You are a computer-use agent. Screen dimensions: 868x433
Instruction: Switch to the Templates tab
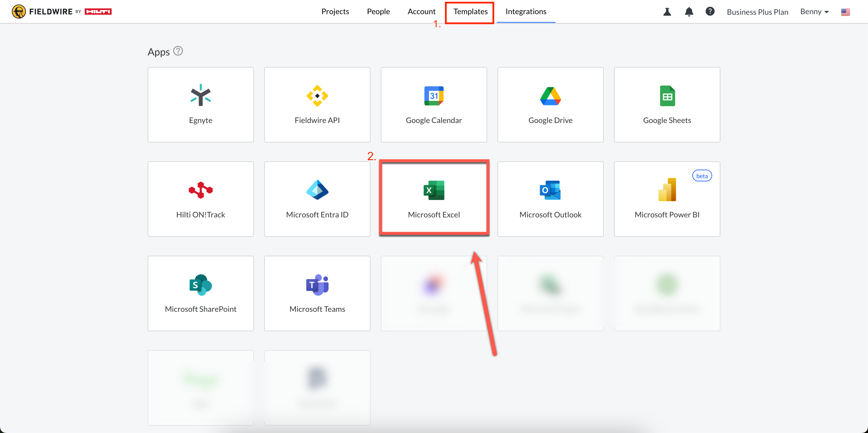point(470,12)
